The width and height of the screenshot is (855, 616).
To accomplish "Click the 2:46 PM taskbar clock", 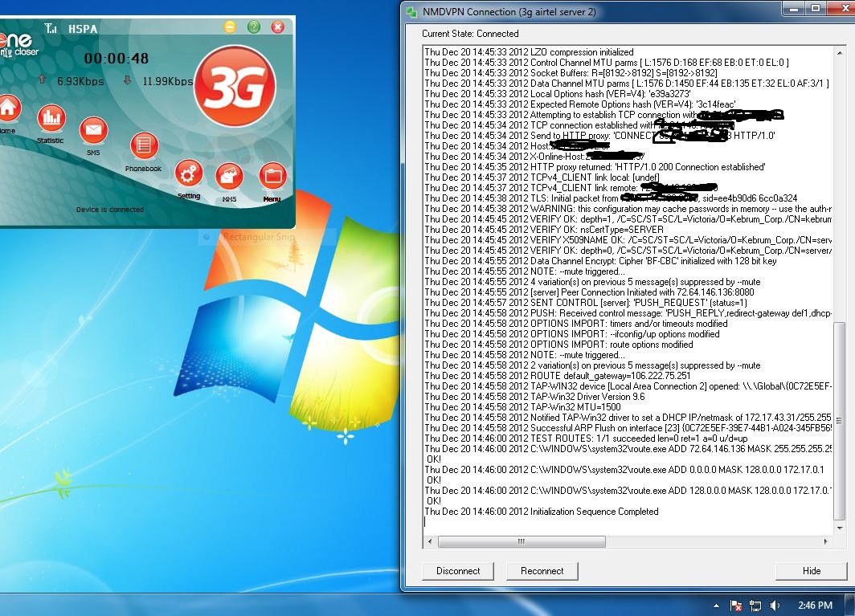I will click(x=815, y=605).
